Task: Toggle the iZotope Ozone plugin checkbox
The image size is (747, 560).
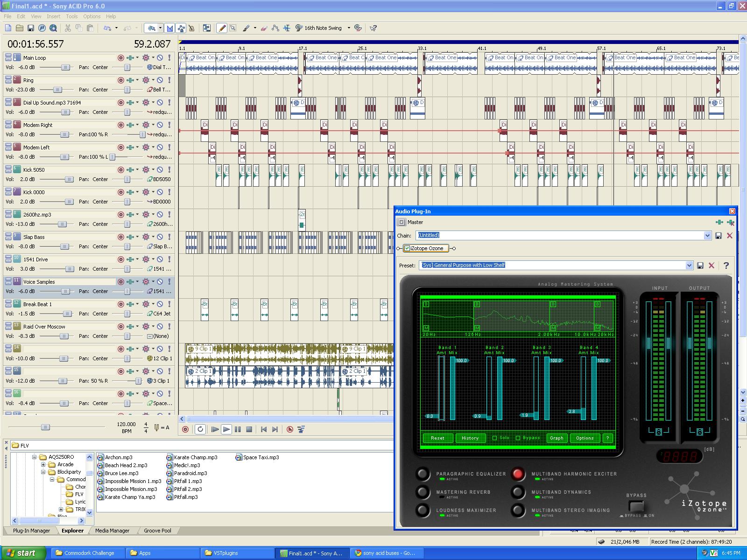Action: coord(407,248)
